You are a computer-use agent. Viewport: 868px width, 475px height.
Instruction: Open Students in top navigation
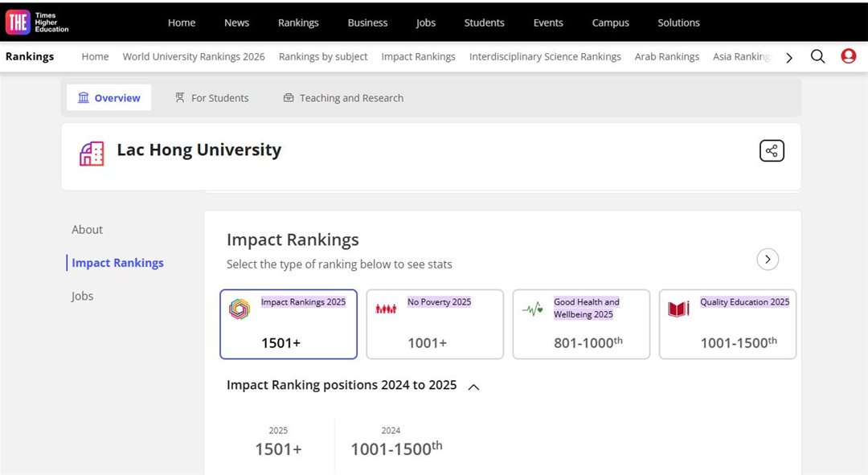click(x=485, y=23)
